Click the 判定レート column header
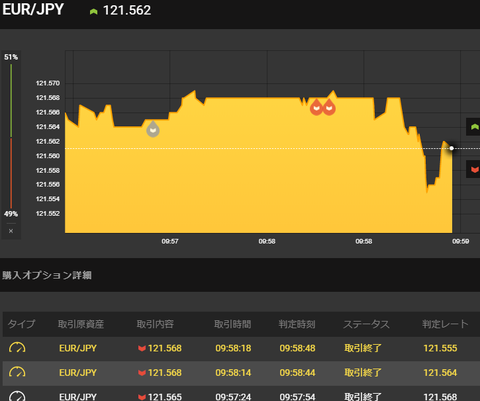This screenshot has width=480, height=401. pos(445,324)
